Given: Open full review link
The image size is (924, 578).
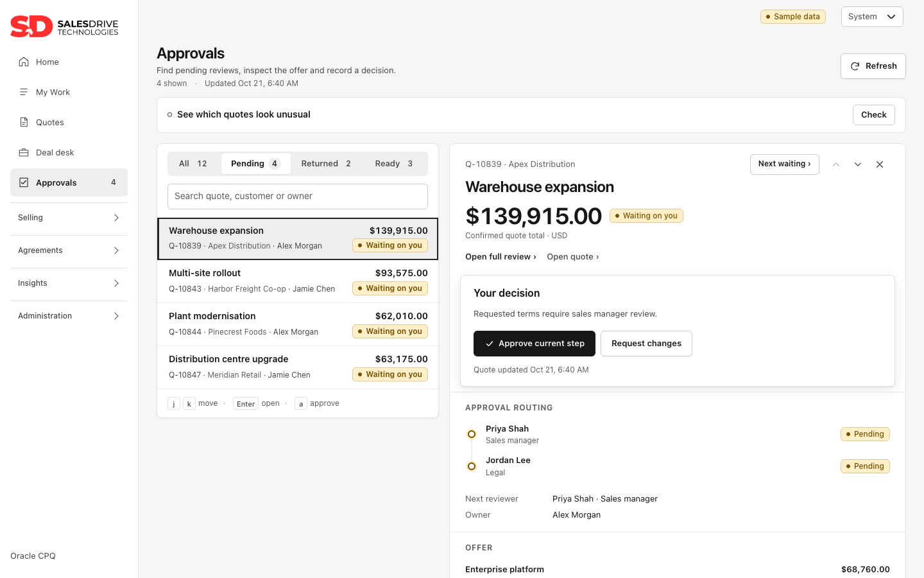Looking at the screenshot, I should point(501,257).
